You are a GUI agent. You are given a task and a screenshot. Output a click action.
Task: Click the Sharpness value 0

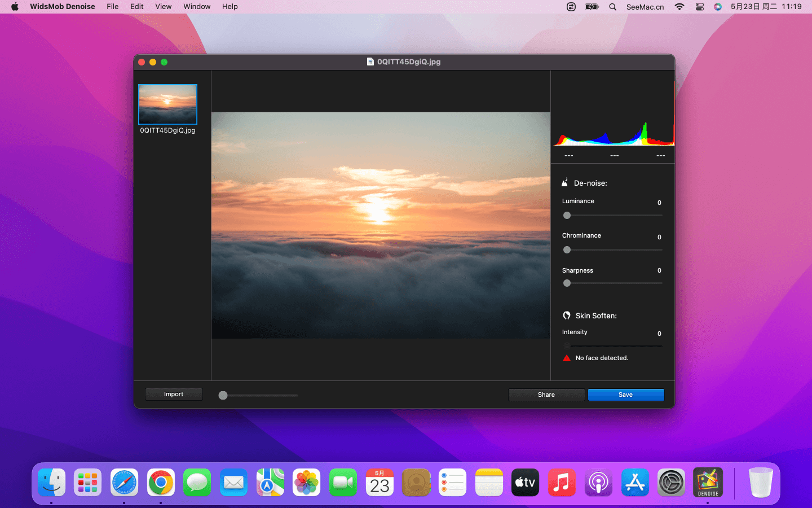[659, 270]
